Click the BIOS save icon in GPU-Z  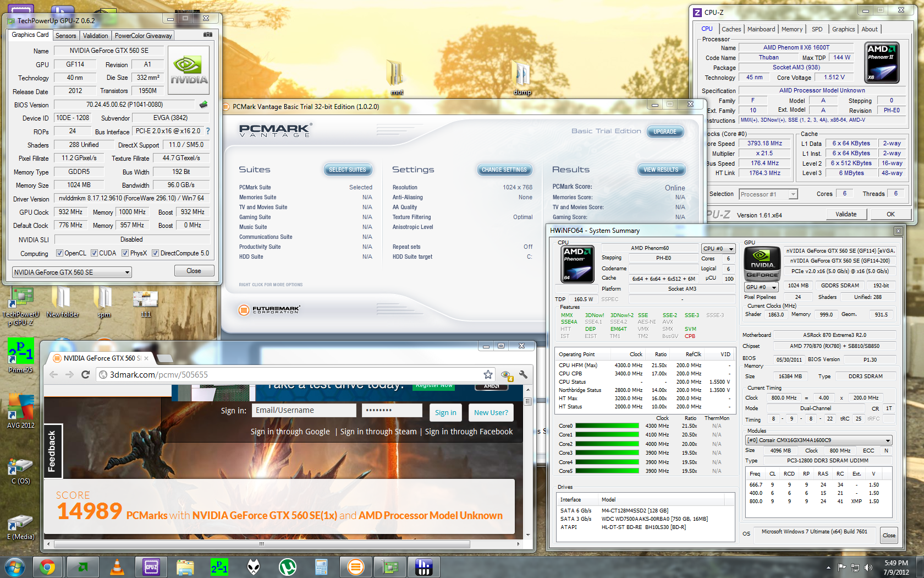coord(203,104)
